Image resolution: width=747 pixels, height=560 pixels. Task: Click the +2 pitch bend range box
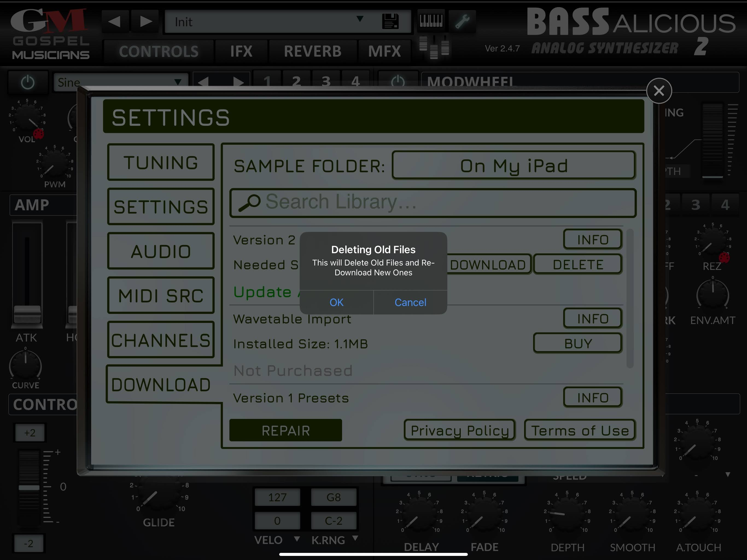click(30, 433)
